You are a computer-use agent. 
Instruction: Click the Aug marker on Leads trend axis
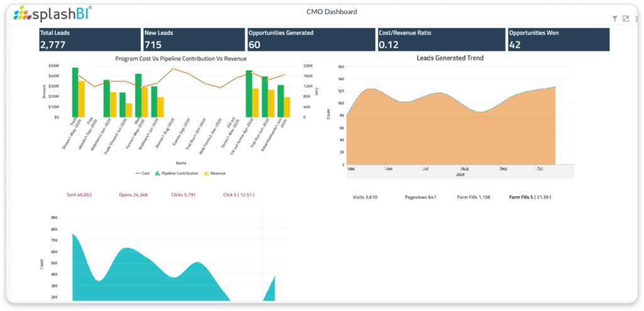pos(465,169)
